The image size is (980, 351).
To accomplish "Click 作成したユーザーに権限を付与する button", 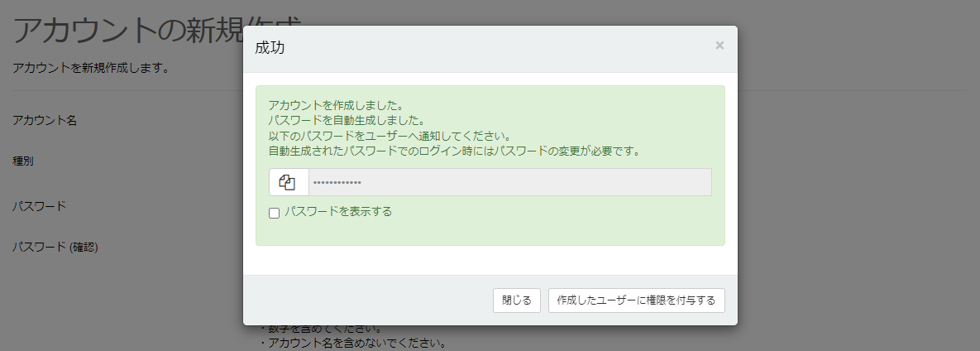I will tap(636, 301).
